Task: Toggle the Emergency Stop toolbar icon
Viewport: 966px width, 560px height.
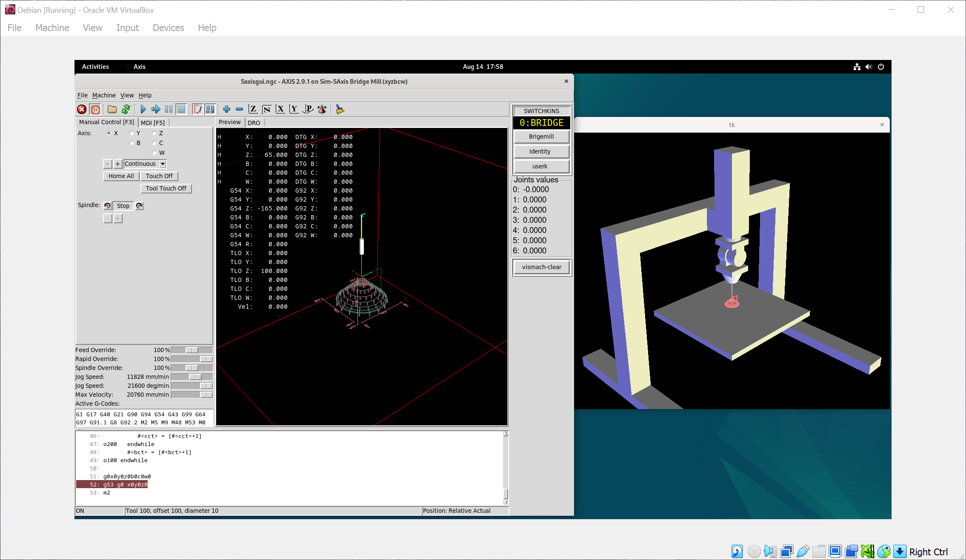Action: pos(82,110)
